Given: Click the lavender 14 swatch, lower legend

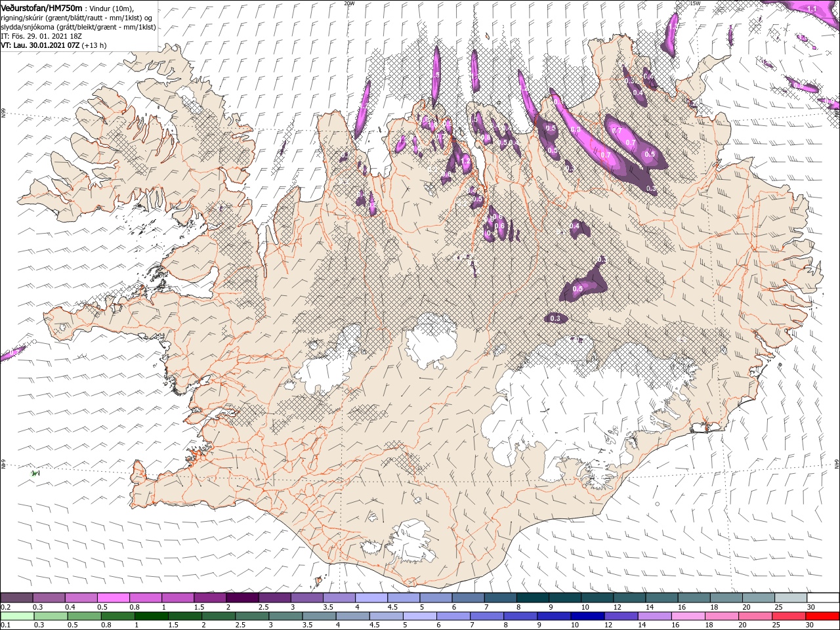Looking at the screenshot, I should point(654,616).
